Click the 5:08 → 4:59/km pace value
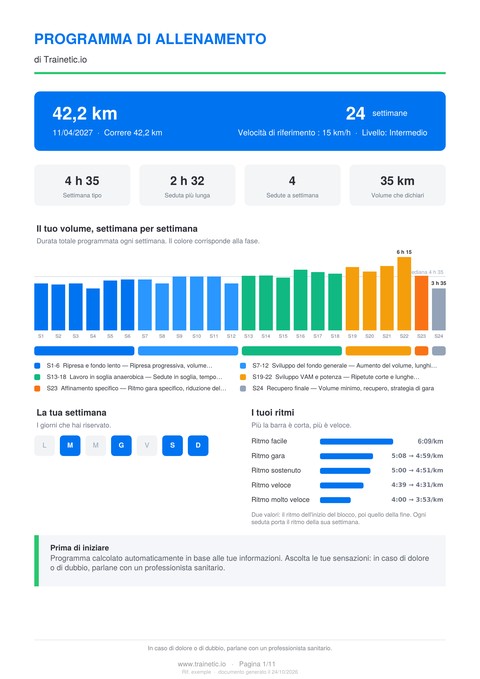The width and height of the screenshot is (480, 679). [x=417, y=456]
